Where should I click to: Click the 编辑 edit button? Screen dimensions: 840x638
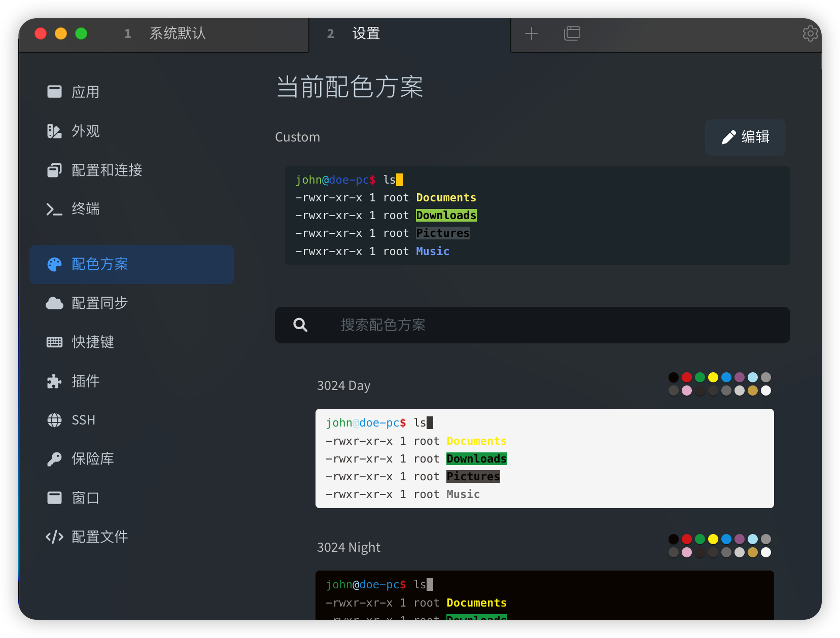point(745,137)
